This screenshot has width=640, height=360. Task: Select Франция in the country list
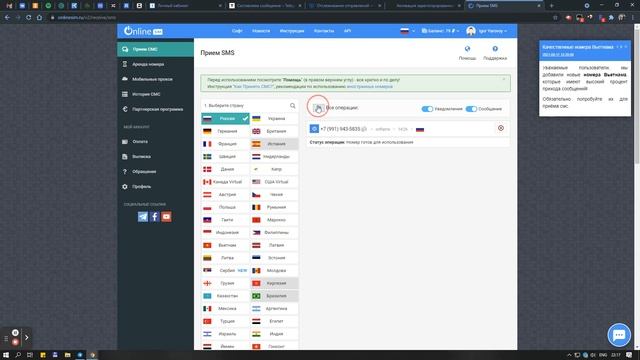coord(225,144)
